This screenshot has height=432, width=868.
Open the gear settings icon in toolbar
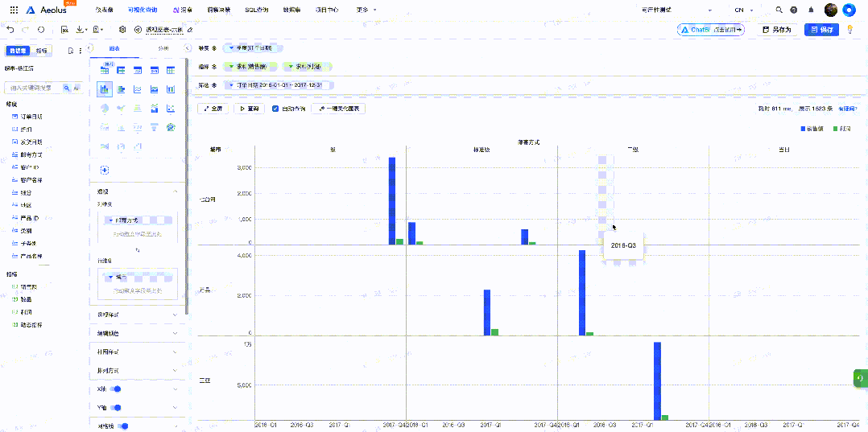(123, 29)
